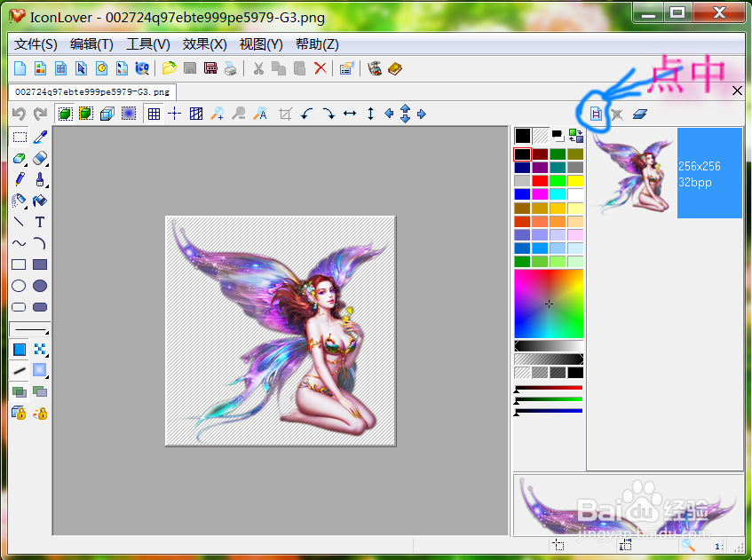
Task: Toggle the center crosshair lines icon
Action: (x=175, y=114)
